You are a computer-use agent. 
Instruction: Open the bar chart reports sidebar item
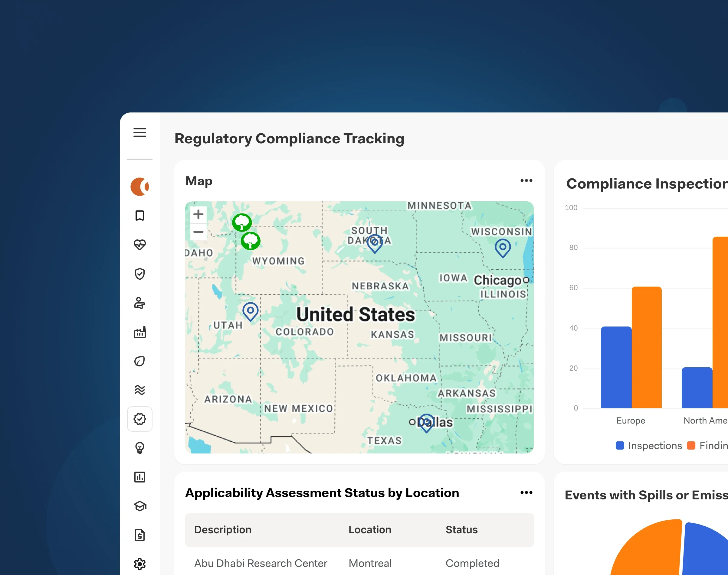pos(139,477)
